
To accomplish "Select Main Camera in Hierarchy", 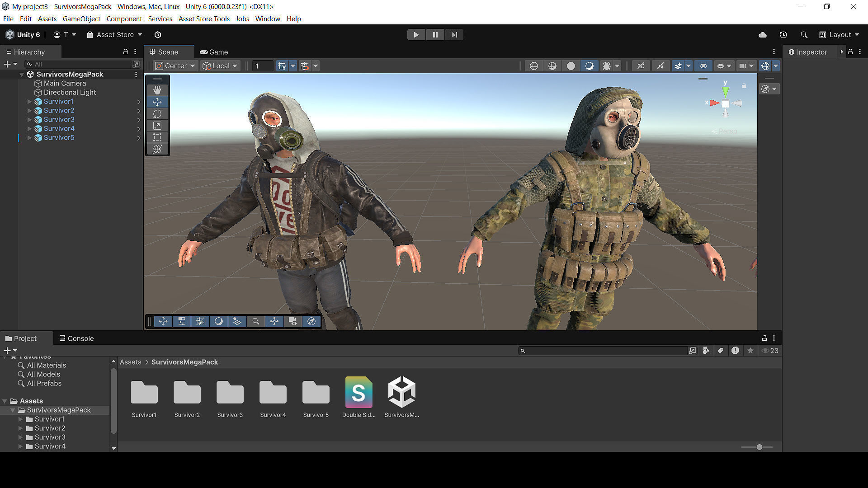I will 65,84.
